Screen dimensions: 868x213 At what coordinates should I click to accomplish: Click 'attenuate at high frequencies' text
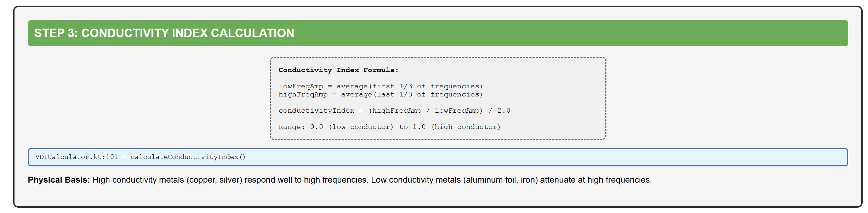(x=595, y=180)
